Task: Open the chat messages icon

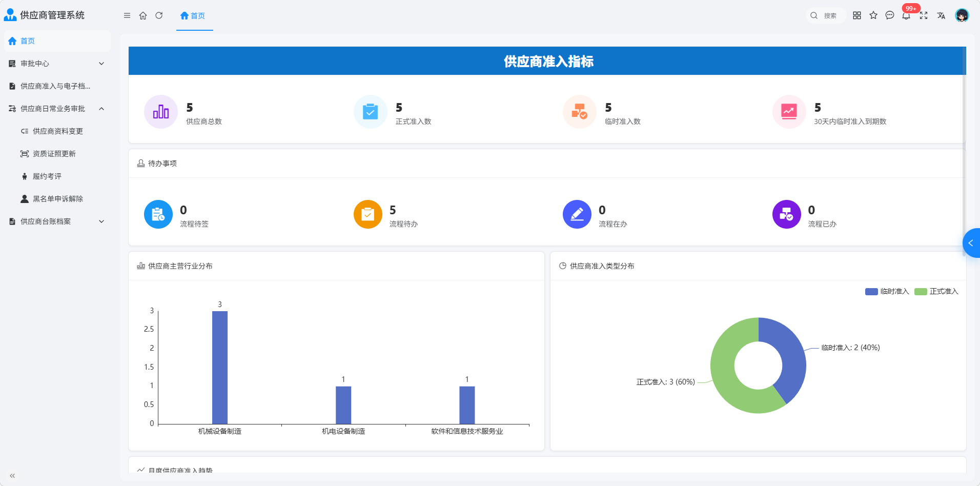Action: coord(890,15)
